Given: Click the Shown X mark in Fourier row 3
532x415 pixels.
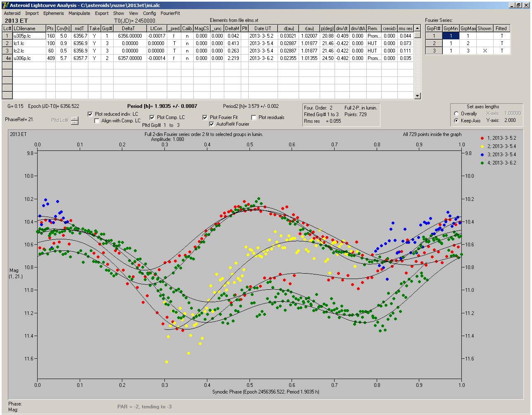Looking at the screenshot, I should click(484, 51).
